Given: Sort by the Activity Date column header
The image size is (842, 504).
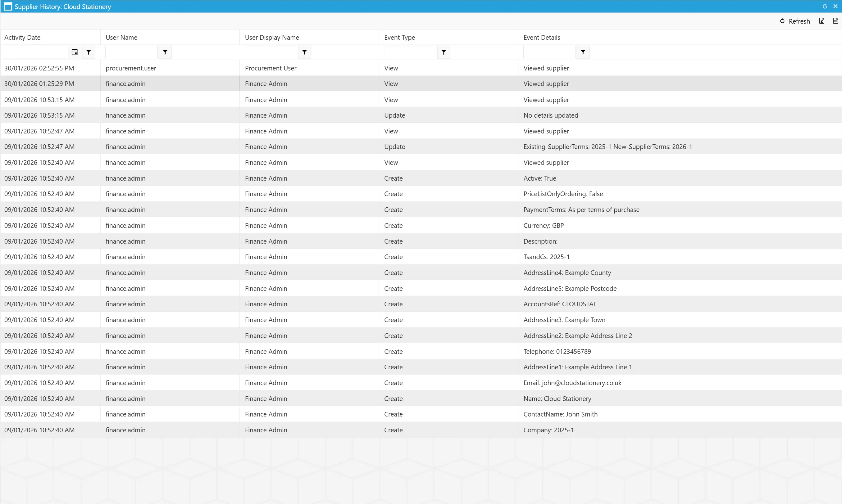Looking at the screenshot, I should coord(50,37).
